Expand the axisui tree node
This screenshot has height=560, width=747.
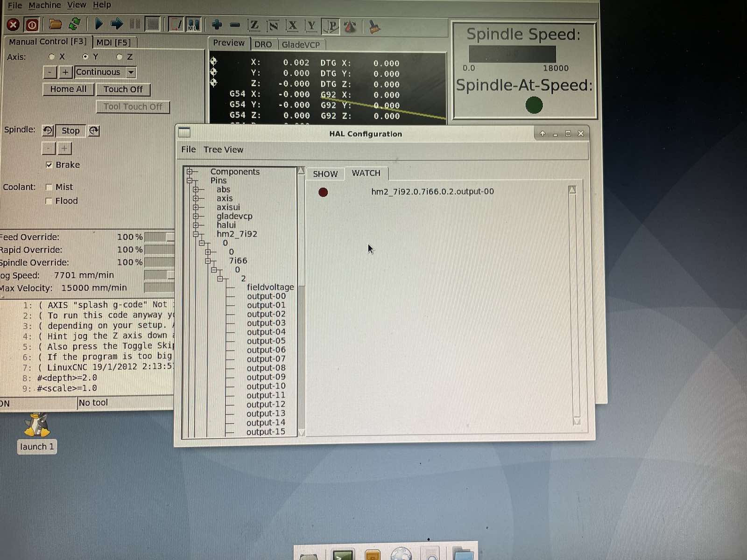(x=196, y=207)
